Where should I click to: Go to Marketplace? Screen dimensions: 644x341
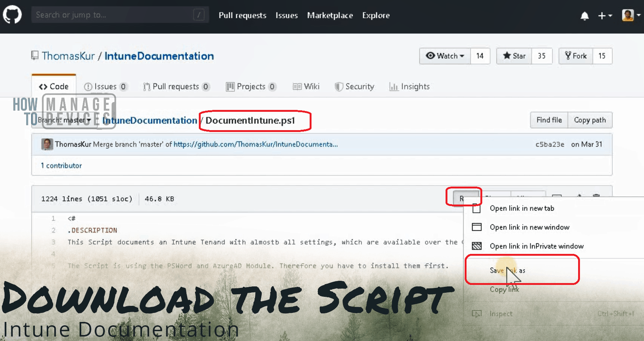330,15
